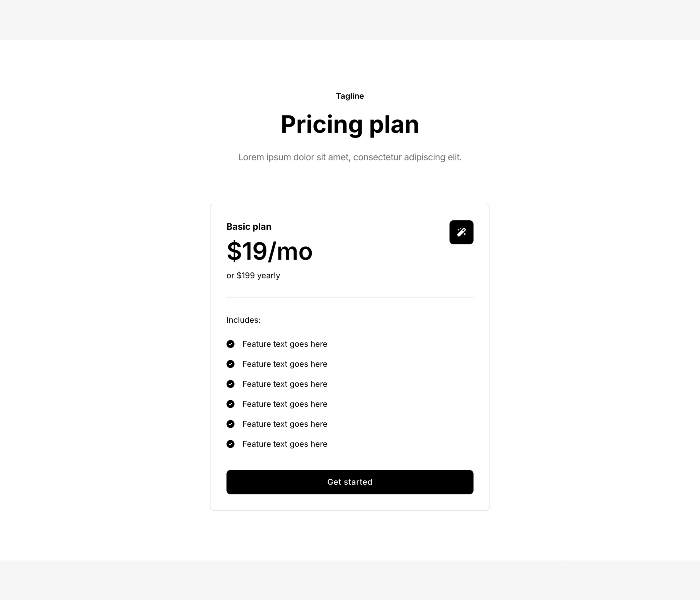Click the Pricing plan heading
The height and width of the screenshot is (600, 700).
[x=350, y=124]
